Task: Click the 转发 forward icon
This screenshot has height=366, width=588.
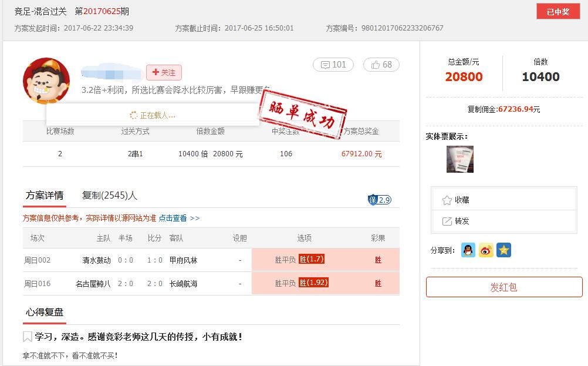Action: pyautogui.click(x=447, y=220)
